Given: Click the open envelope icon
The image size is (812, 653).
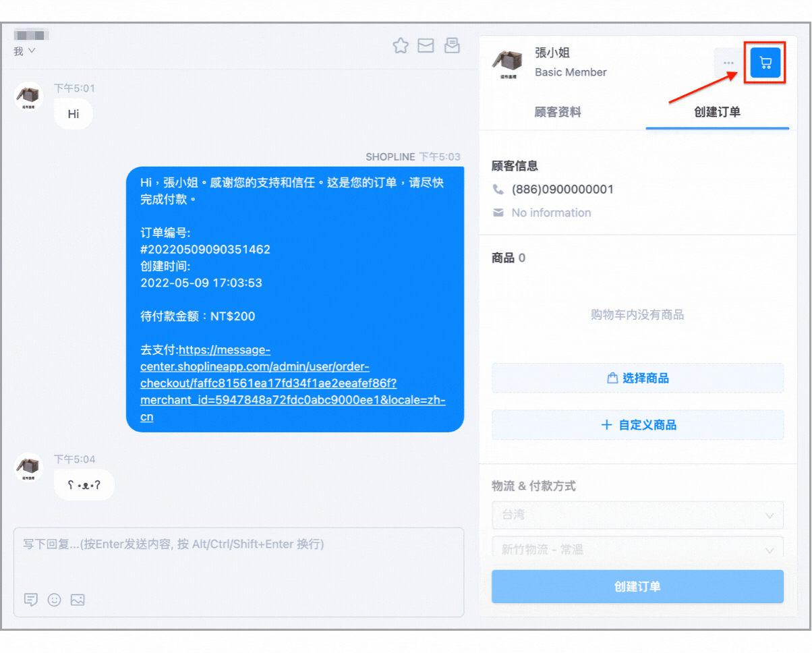Looking at the screenshot, I should pos(452,45).
